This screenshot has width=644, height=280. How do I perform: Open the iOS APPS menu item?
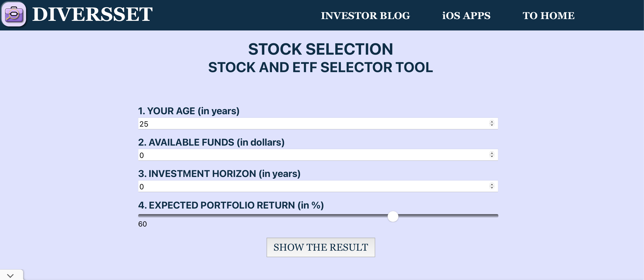466,15
